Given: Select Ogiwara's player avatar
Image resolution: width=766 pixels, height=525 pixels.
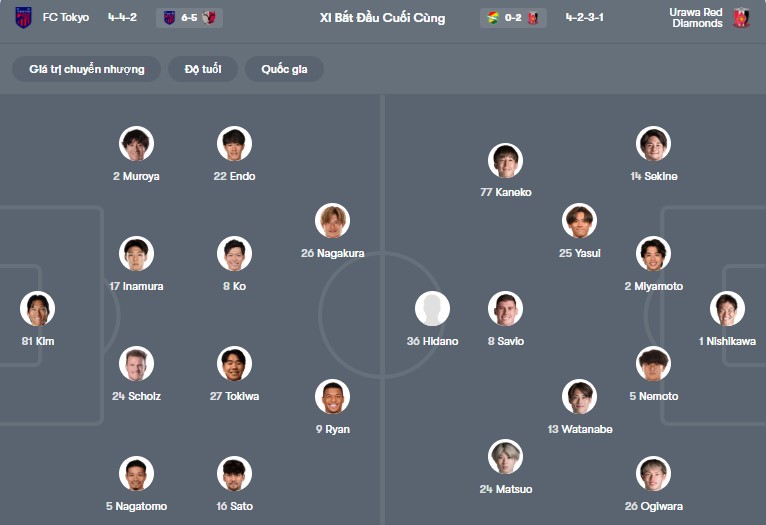Looking at the screenshot, I should [653, 474].
